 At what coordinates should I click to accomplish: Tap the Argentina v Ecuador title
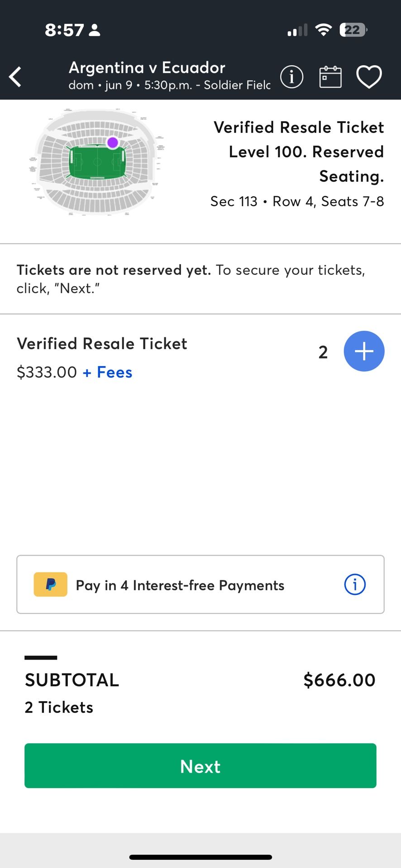tap(147, 68)
